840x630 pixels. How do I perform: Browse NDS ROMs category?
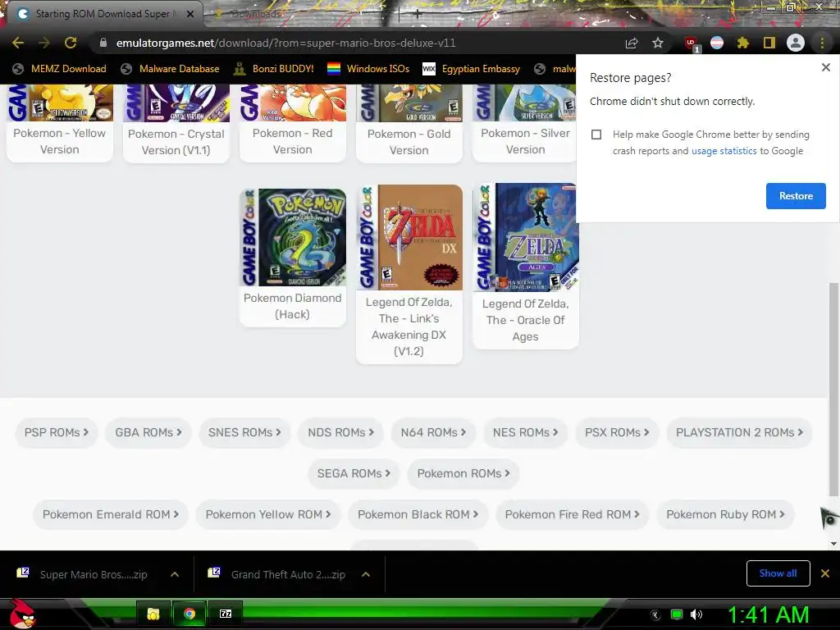click(x=340, y=432)
